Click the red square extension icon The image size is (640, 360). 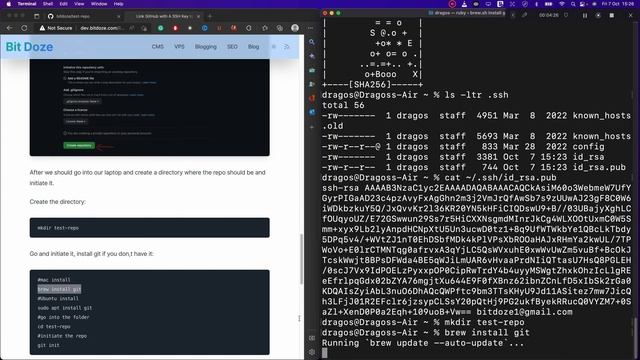click(x=234, y=28)
